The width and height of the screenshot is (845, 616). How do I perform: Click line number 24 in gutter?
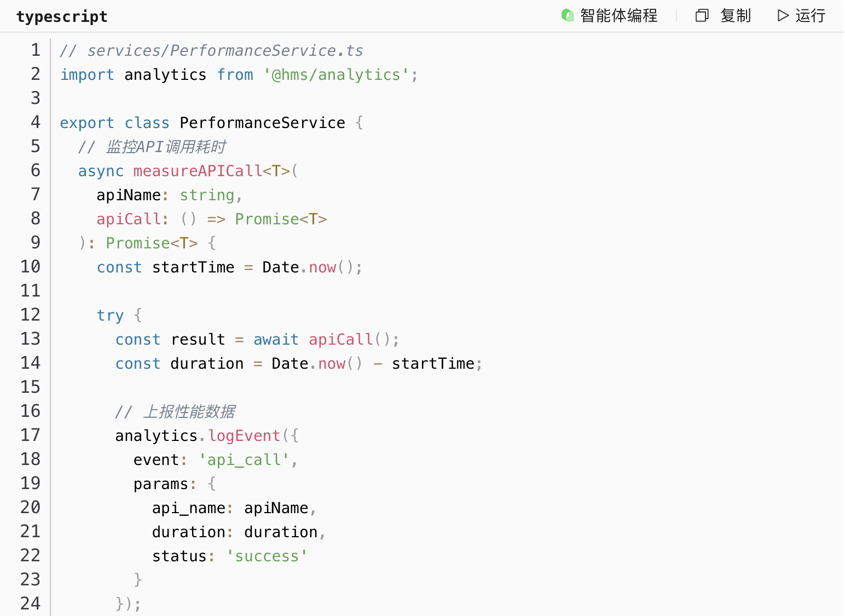point(31,603)
